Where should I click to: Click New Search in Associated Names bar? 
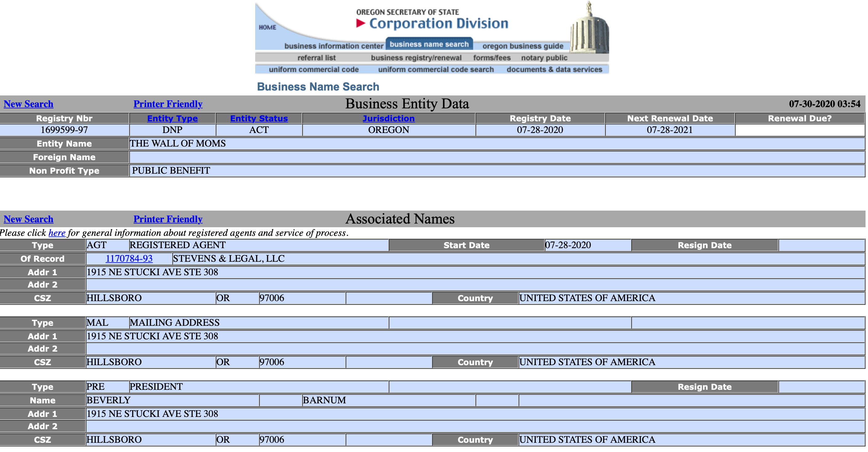pos(28,219)
